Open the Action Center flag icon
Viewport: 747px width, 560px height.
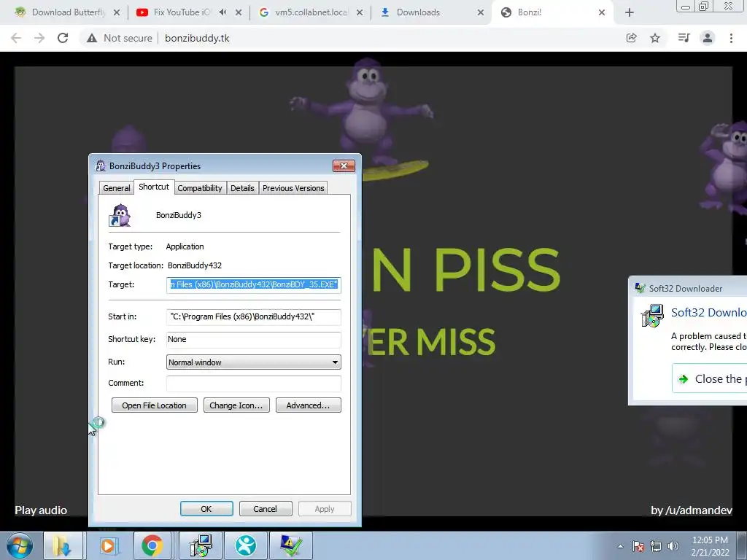638,546
